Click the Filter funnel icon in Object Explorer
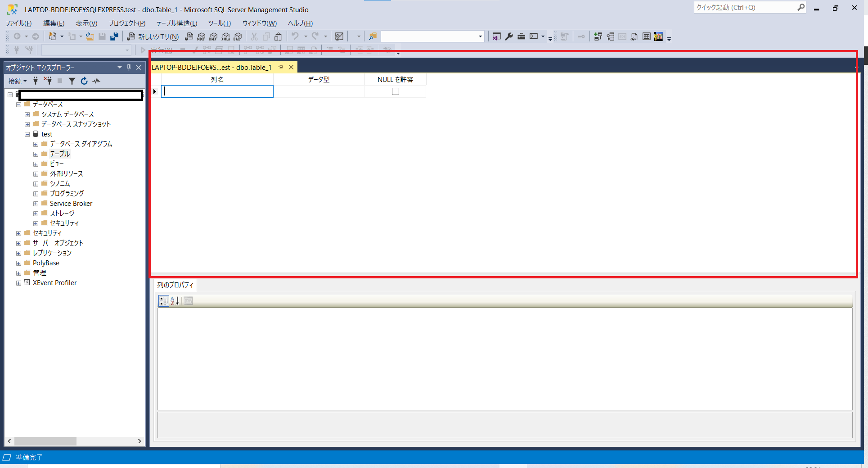 click(x=72, y=81)
